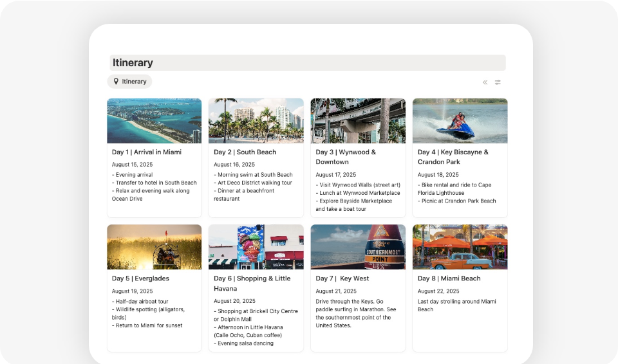Click 'Transfer to hotel in South Beach' text
Image resolution: width=618 pixels, height=364 pixels.
156,183
